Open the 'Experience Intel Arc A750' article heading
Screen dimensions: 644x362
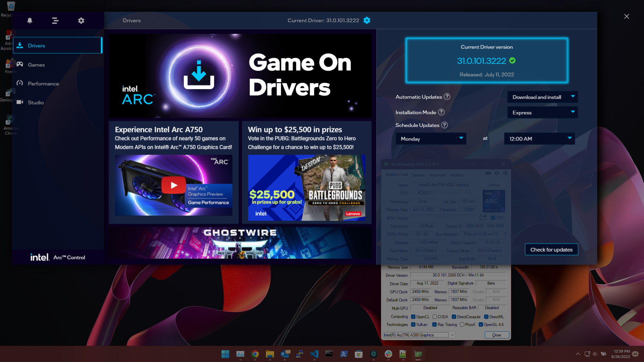[x=159, y=130]
